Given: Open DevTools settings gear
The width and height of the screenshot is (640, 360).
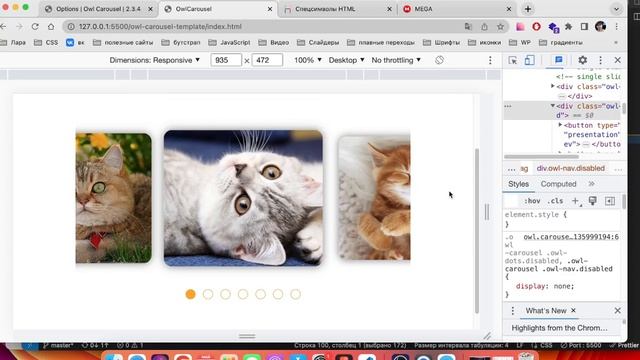Looking at the screenshot, I should point(582,60).
